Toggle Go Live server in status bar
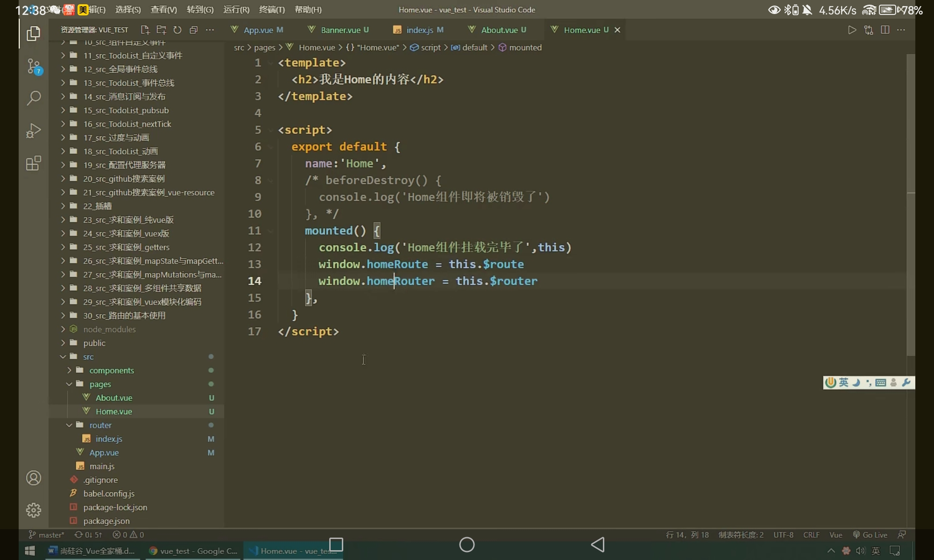 coord(870,535)
